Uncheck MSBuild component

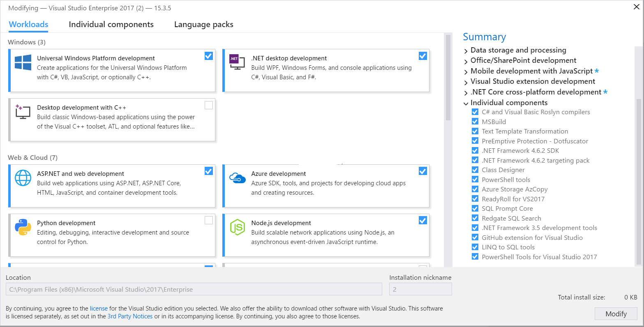(x=475, y=122)
